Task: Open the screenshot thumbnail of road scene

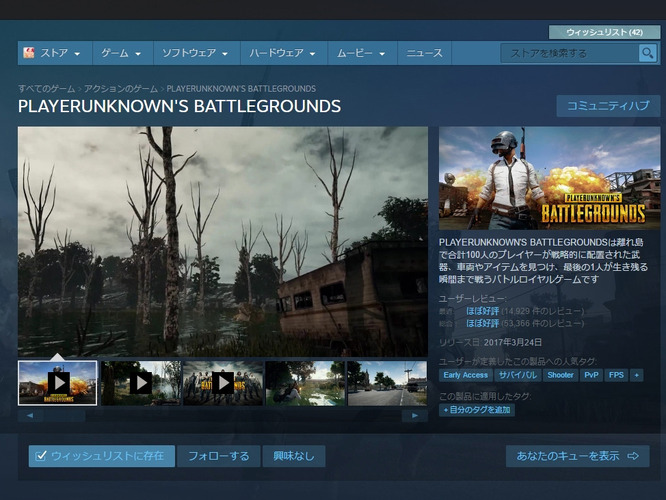Action: (x=387, y=383)
